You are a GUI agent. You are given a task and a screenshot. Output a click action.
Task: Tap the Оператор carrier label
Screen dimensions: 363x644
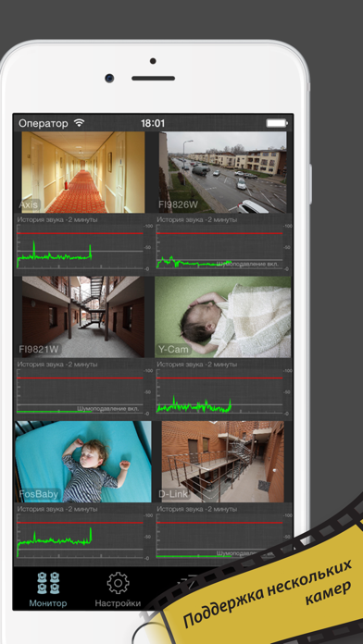[x=44, y=124]
